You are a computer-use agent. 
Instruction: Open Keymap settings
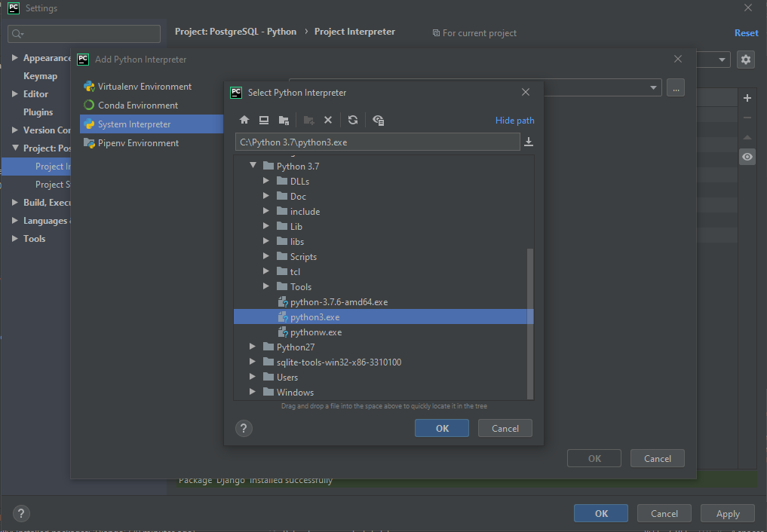pos(40,76)
